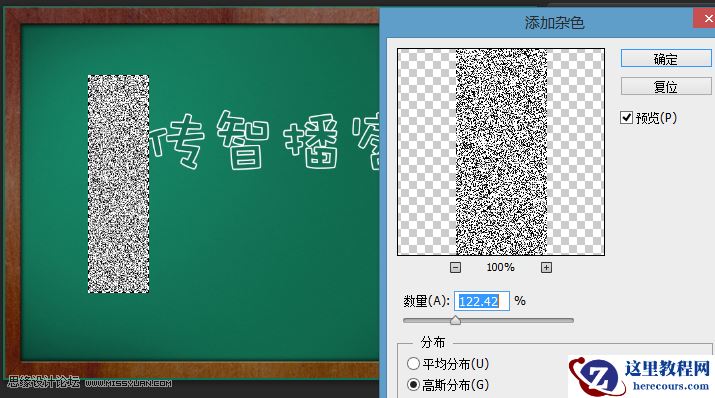Toggle the 预览(P) preview checkbox

tap(627, 118)
